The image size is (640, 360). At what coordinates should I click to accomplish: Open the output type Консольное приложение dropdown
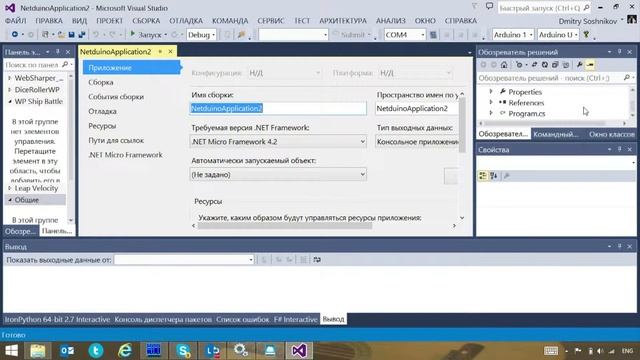point(417,142)
